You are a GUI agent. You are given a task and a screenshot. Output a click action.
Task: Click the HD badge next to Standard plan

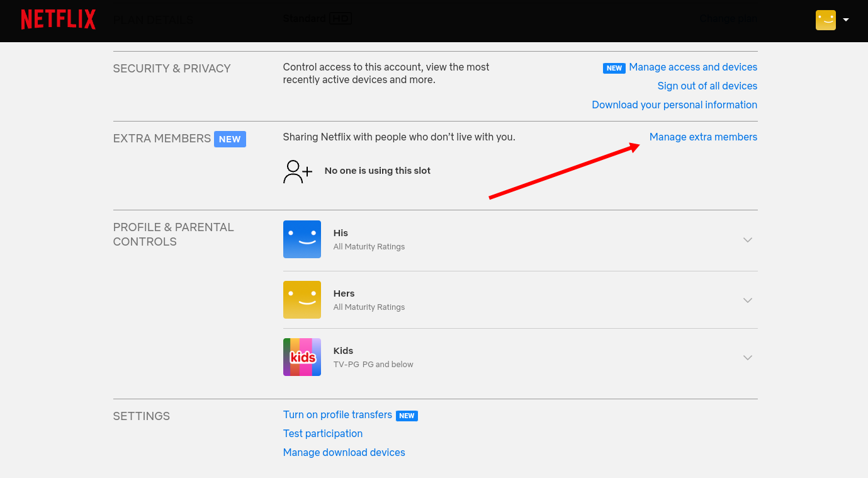point(343,18)
